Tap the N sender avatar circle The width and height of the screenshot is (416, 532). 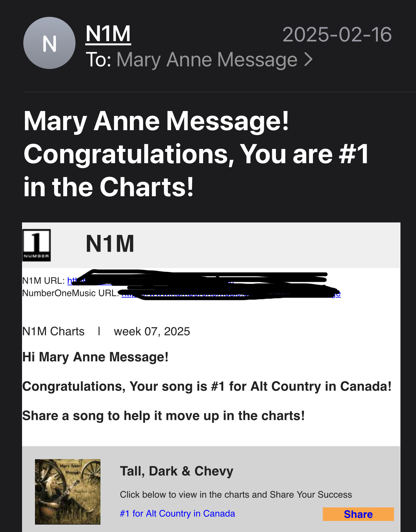(49, 43)
